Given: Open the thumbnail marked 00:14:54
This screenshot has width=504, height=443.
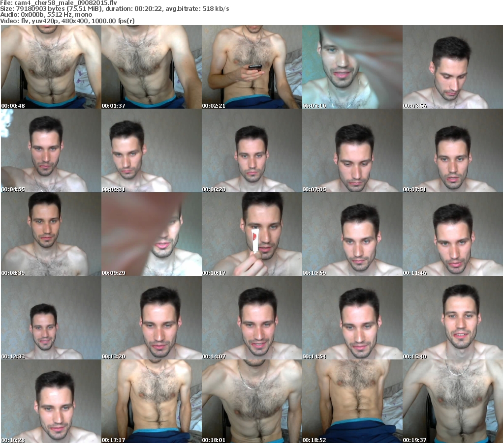Looking at the screenshot, I should (x=352, y=318).
